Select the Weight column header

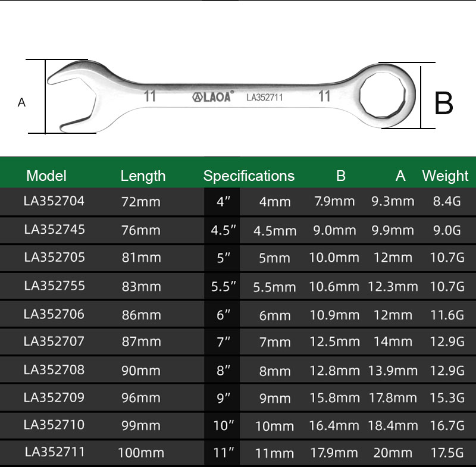pyautogui.click(x=445, y=175)
